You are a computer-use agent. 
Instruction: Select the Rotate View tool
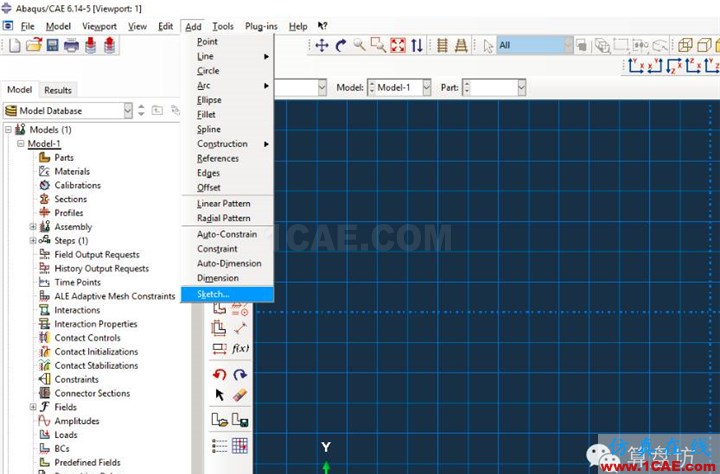point(341,45)
